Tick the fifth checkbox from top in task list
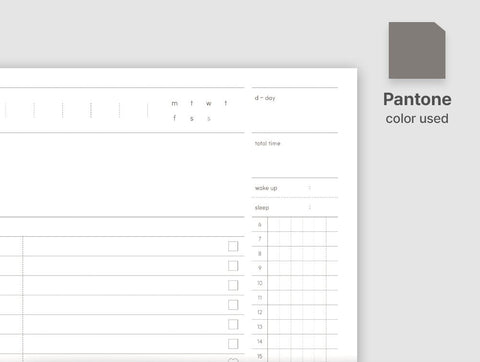Viewport: 480px width, 362px height. (x=233, y=324)
